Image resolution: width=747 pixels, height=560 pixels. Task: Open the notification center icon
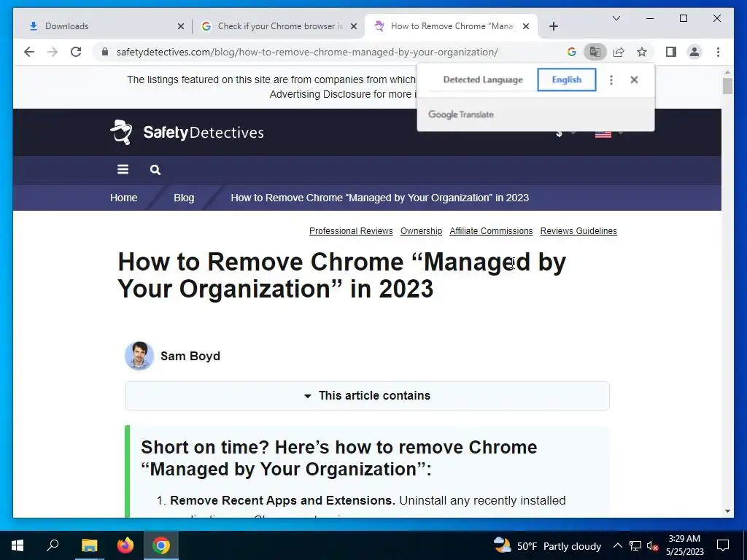(723, 545)
